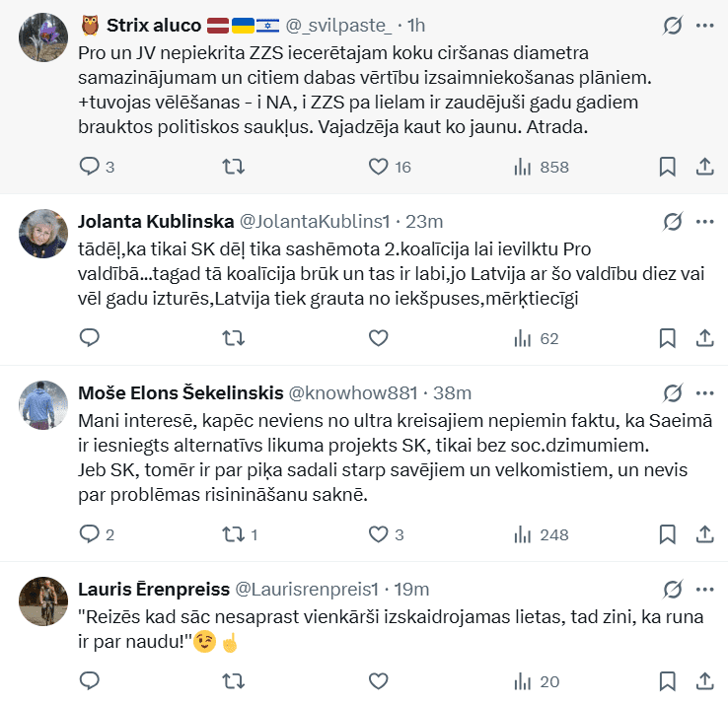Screen dimensions: 728x704
Task: Share Strix aluco's post
Action: pyautogui.click(x=705, y=167)
